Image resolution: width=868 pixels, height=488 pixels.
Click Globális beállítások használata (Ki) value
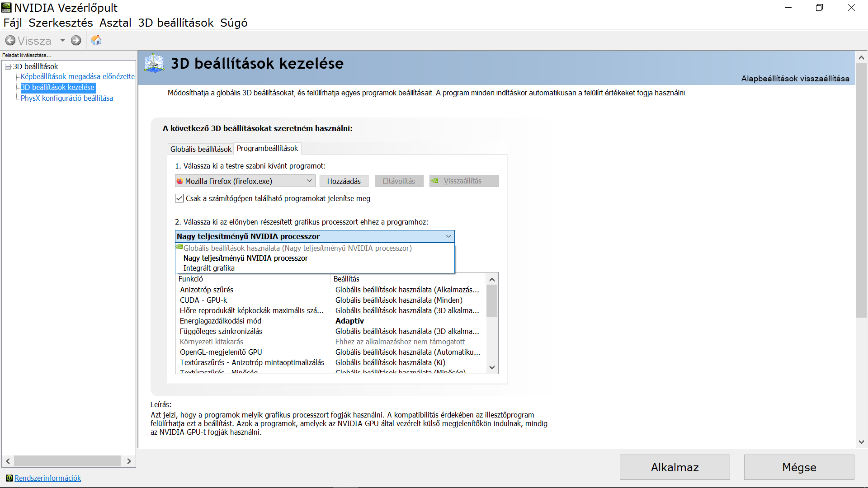tap(390, 362)
